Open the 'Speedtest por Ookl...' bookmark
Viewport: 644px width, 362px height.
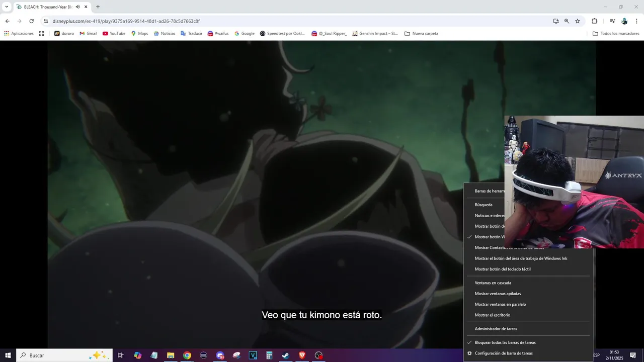282,34
